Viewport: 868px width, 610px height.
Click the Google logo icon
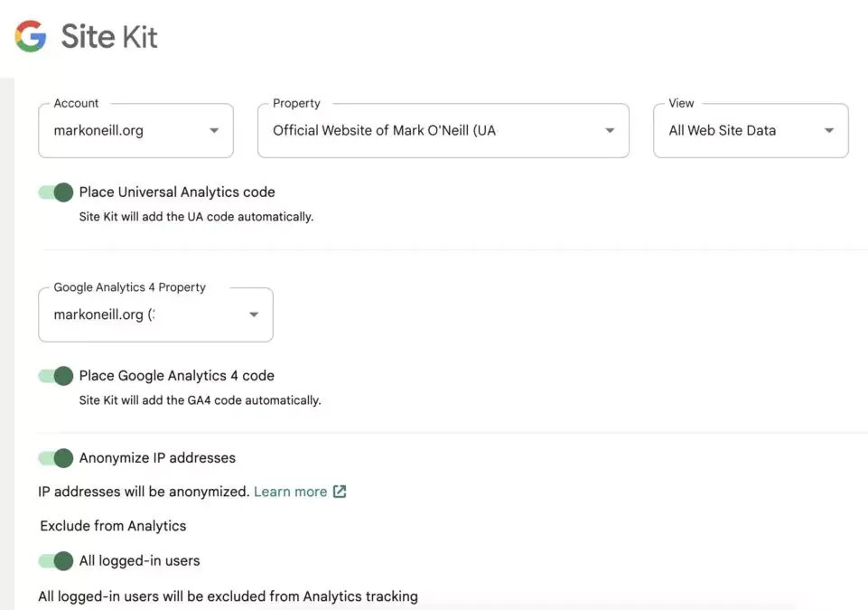click(x=27, y=36)
